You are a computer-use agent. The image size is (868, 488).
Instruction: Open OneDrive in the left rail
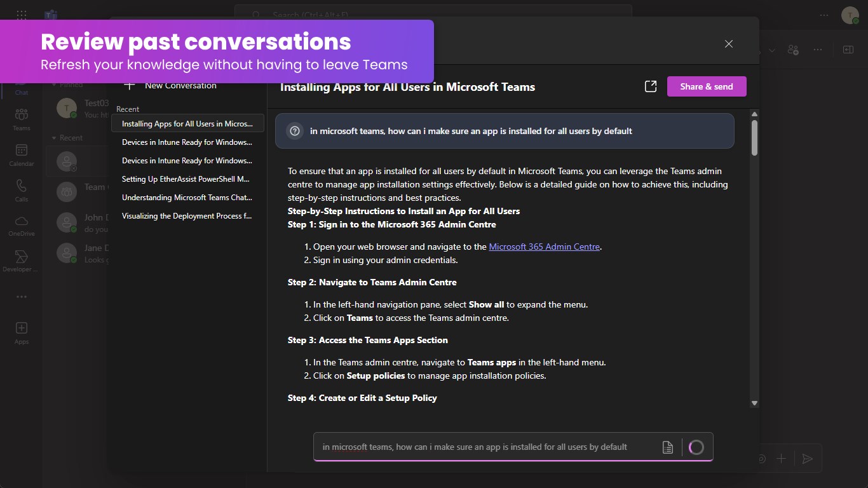(22, 225)
